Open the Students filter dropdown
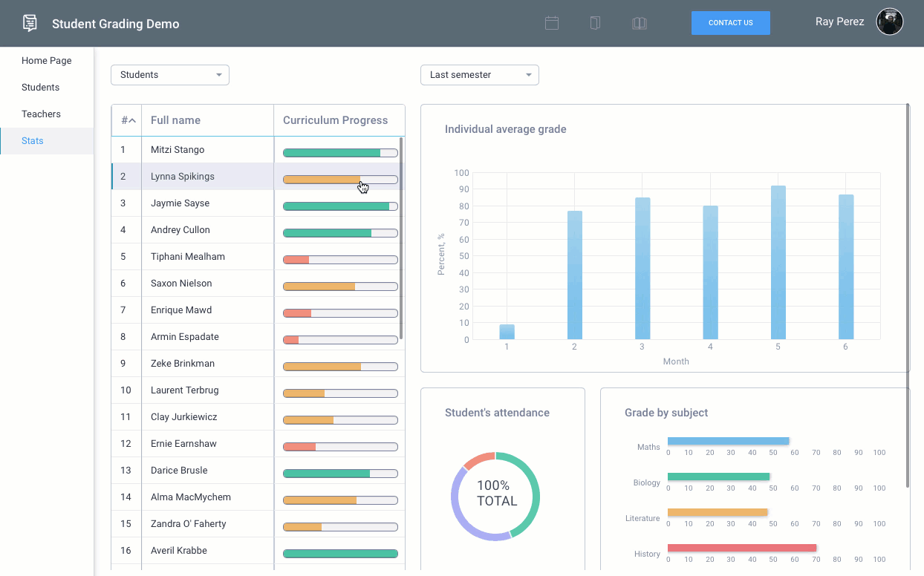The width and height of the screenshot is (924, 576). [169, 75]
